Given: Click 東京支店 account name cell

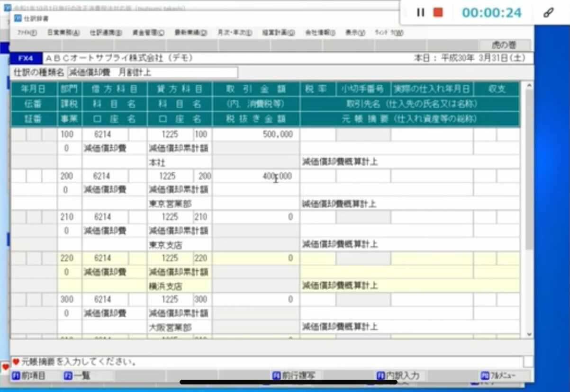Looking at the screenshot, I should point(180,245).
